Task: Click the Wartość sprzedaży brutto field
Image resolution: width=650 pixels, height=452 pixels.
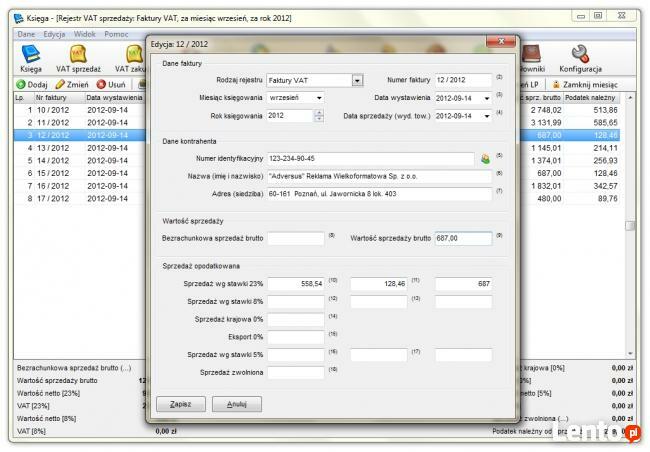Action: click(435, 238)
